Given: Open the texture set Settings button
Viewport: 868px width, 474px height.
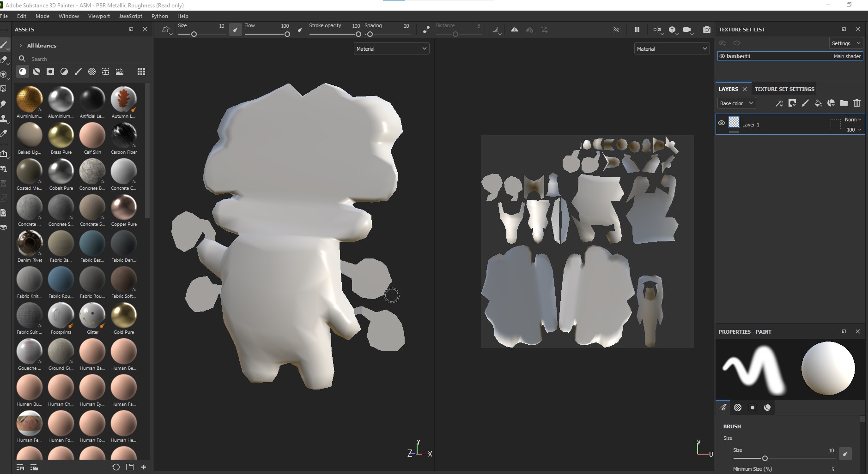Looking at the screenshot, I should point(845,43).
